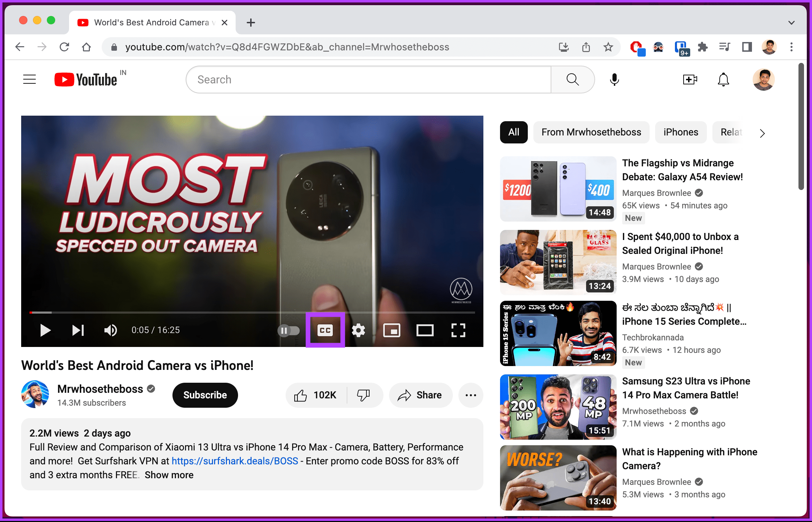
Task: Click the browser forward arrow
Action: pos(42,47)
